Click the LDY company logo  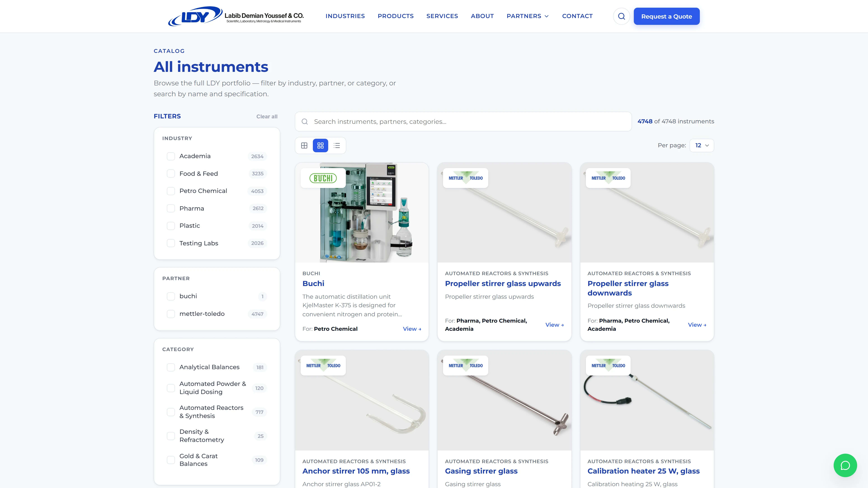point(236,16)
